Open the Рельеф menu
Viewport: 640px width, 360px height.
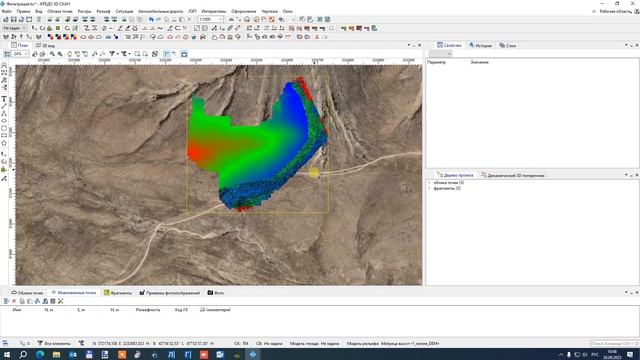coord(103,11)
